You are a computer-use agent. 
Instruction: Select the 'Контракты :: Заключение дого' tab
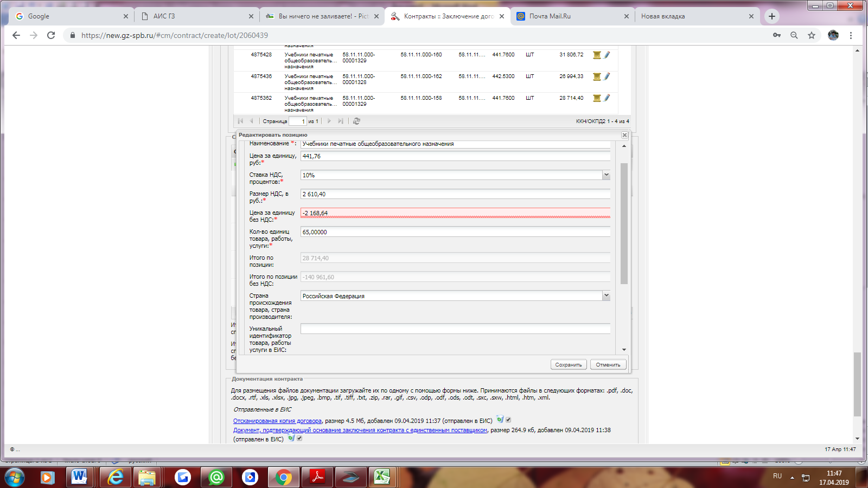point(447,16)
